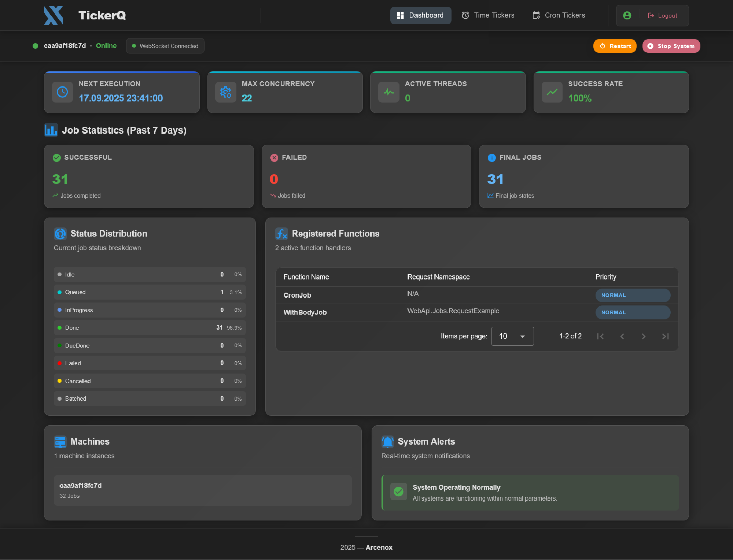Switch to the Time Tickers tab
Image resolution: width=733 pixels, height=560 pixels.
[488, 15]
